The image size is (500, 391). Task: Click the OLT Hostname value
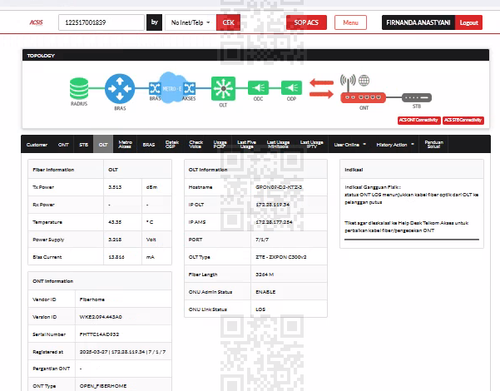coord(279,187)
